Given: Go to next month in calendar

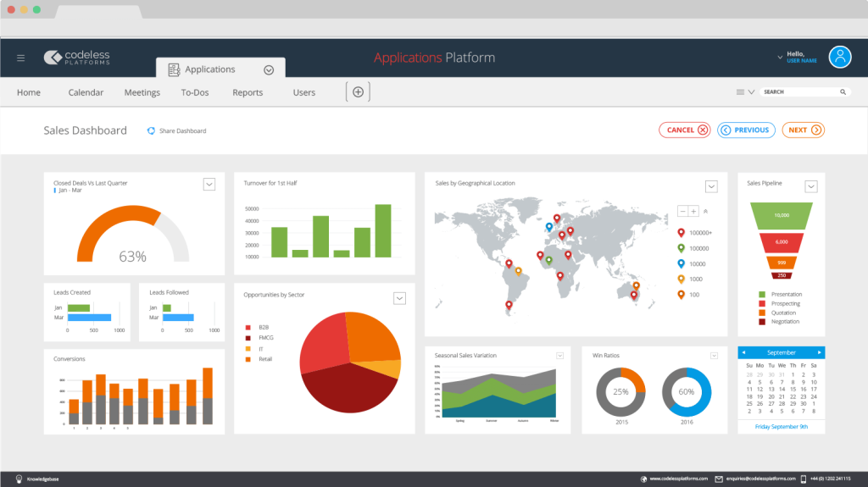Looking at the screenshot, I should tap(819, 352).
